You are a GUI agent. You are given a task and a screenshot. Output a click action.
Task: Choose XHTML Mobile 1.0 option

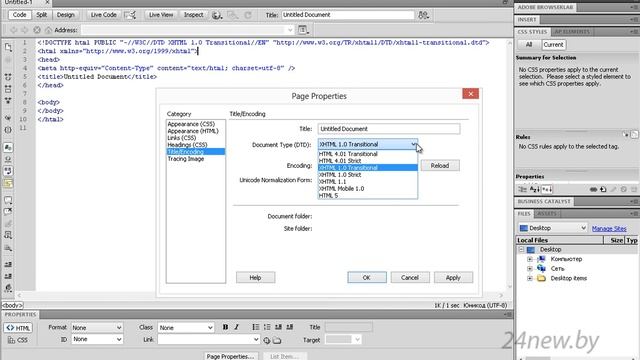367,189
